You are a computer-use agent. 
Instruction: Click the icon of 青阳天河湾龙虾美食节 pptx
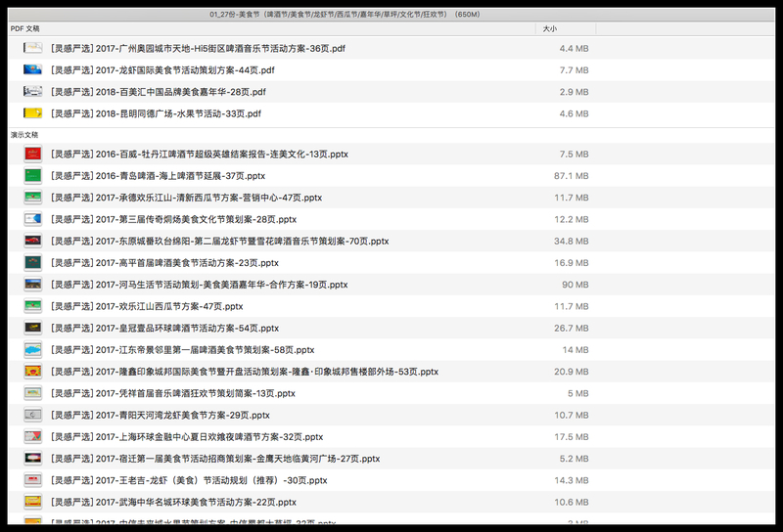tap(33, 415)
